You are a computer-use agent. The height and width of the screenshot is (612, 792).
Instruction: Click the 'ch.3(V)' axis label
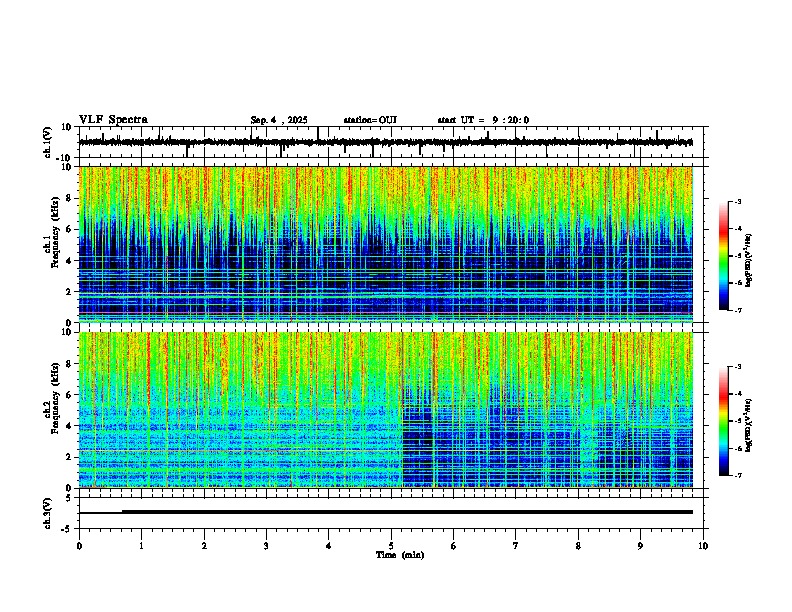49,514
